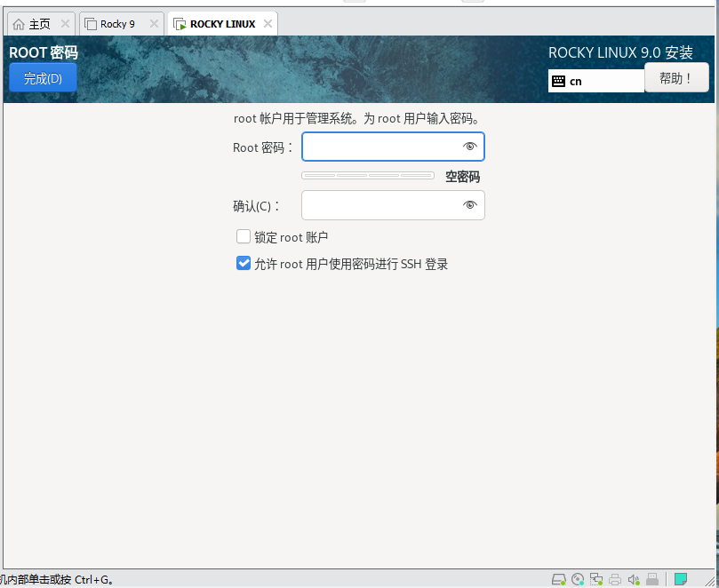Reveal the 确认 password with eye icon

(469, 205)
